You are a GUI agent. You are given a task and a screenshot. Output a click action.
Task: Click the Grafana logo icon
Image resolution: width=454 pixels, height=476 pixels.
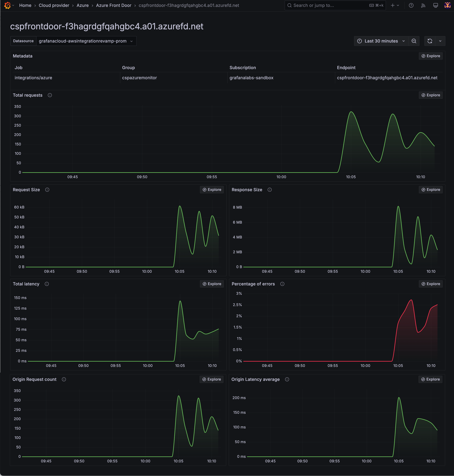[7, 5]
